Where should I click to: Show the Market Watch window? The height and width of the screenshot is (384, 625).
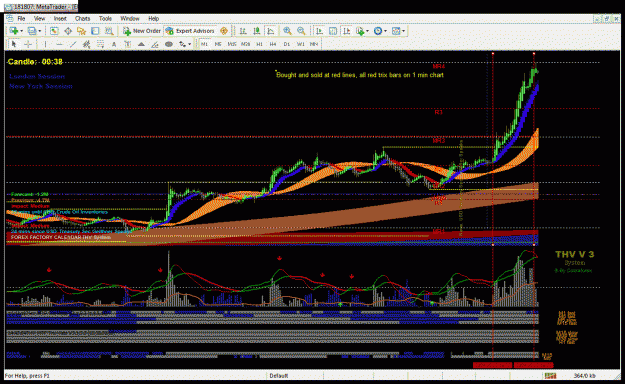point(54,31)
